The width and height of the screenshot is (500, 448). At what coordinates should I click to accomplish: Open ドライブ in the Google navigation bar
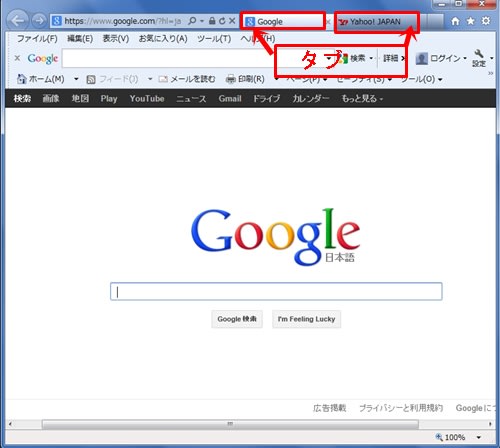click(x=266, y=99)
